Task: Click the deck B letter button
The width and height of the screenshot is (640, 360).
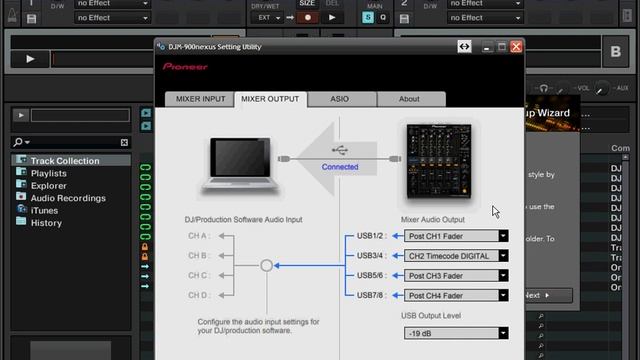Action: [616, 51]
